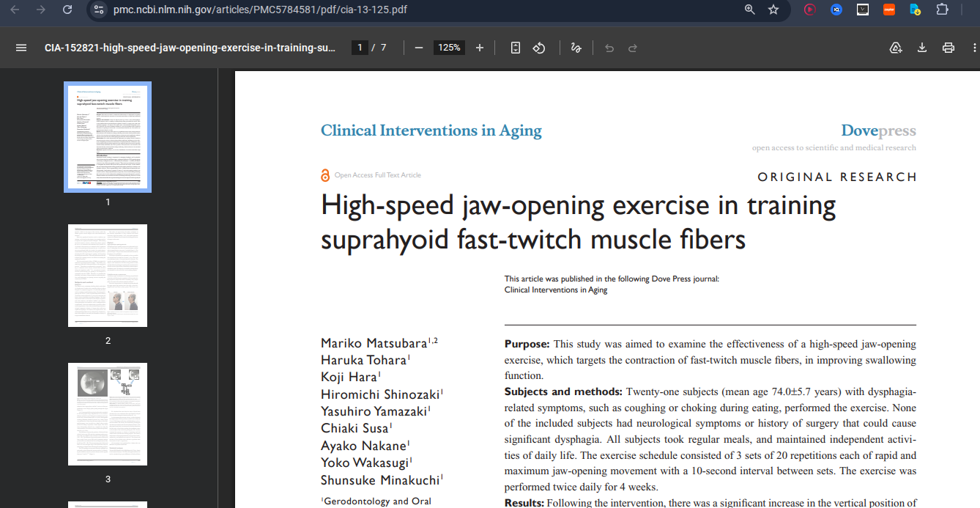Image resolution: width=980 pixels, height=508 pixels.
Task: Open the blue IQ extension
Action: point(836,10)
